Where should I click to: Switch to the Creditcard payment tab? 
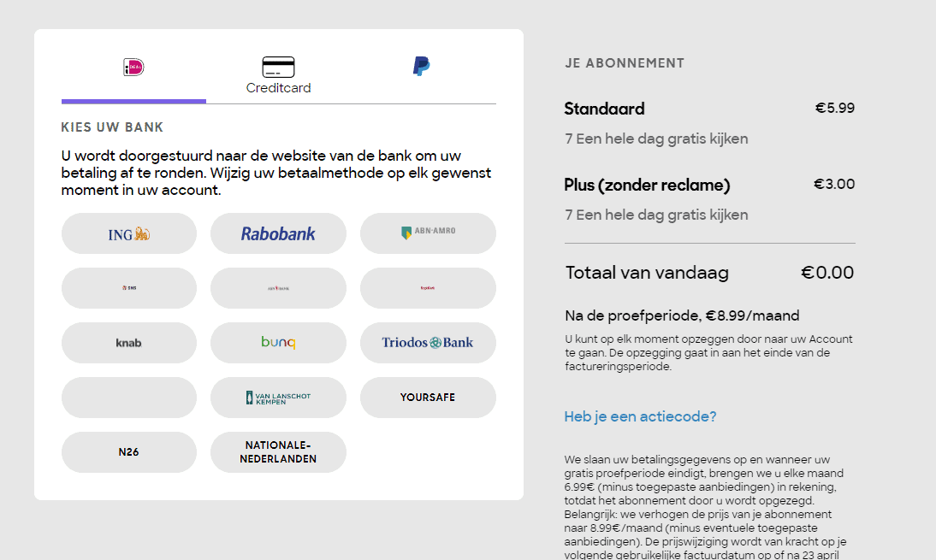tap(278, 75)
